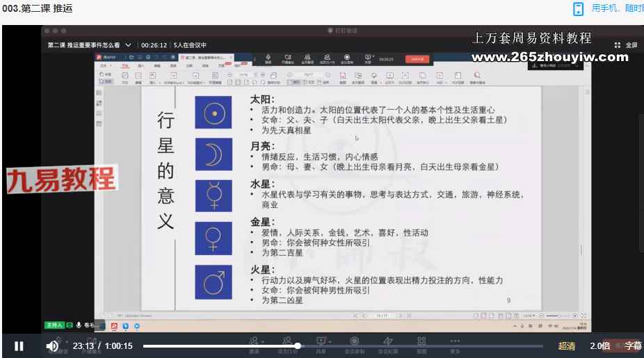This screenshot has height=358, width=644.
Task: Click the microphone icon beside 主持人 badge
Action: click(79, 325)
